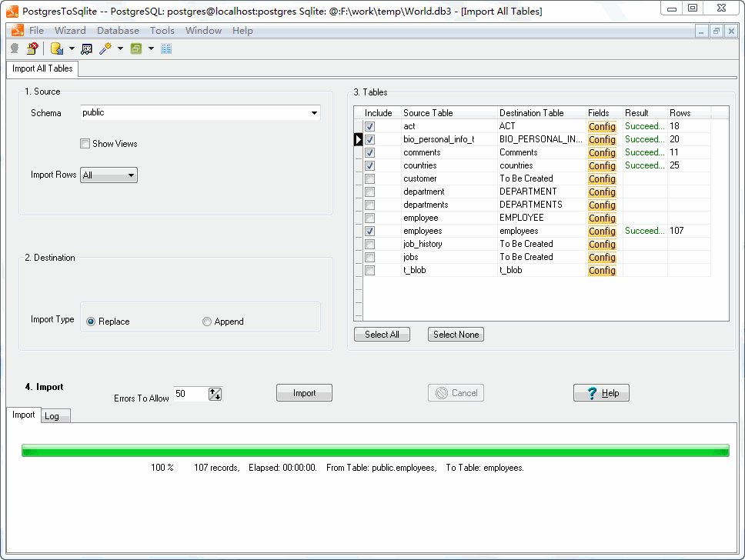Image resolution: width=745 pixels, height=560 pixels.
Task: Expand the Schema dropdown showing public
Action: click(x=314, y=113)
